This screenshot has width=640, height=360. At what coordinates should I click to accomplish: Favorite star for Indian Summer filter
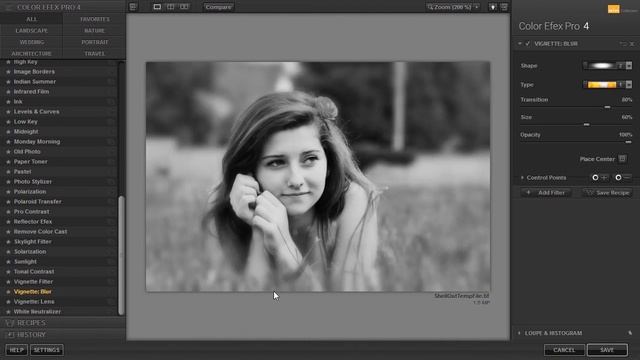(x=8, y=82)
